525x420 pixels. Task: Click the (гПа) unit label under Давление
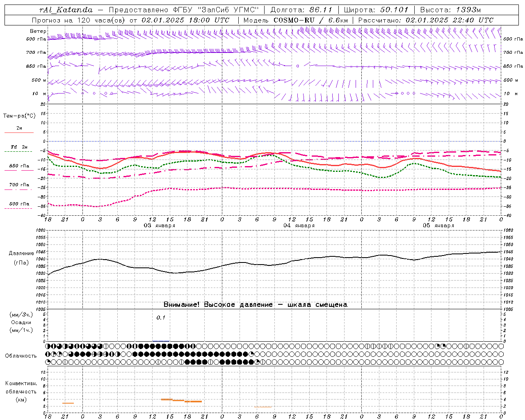pyautogui.click(x=21, y=263)
